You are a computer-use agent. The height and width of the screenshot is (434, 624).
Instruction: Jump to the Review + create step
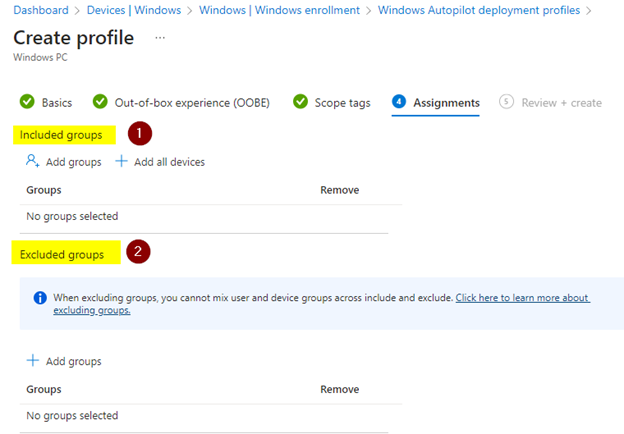(561, 102)
